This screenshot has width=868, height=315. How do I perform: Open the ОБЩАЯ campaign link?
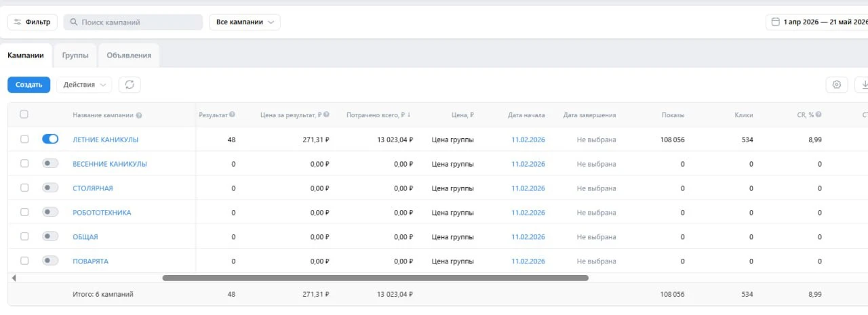85,237
